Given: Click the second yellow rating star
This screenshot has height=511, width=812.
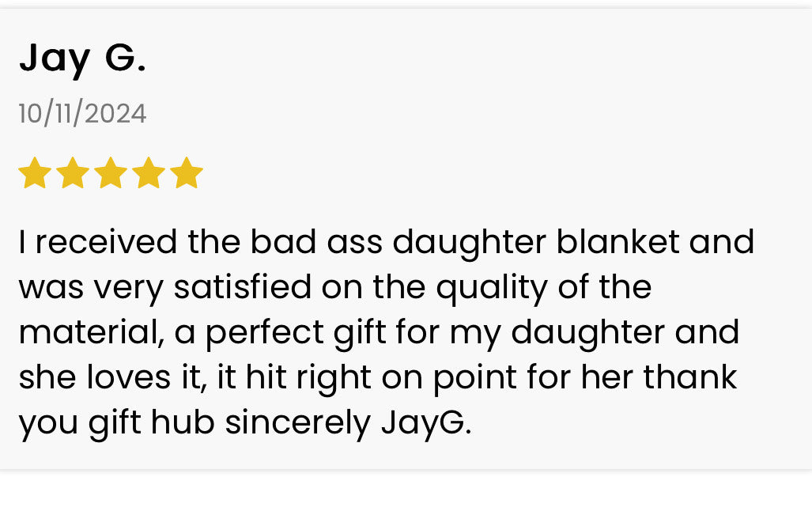Looking at the screenshot, I should point(72,173).
